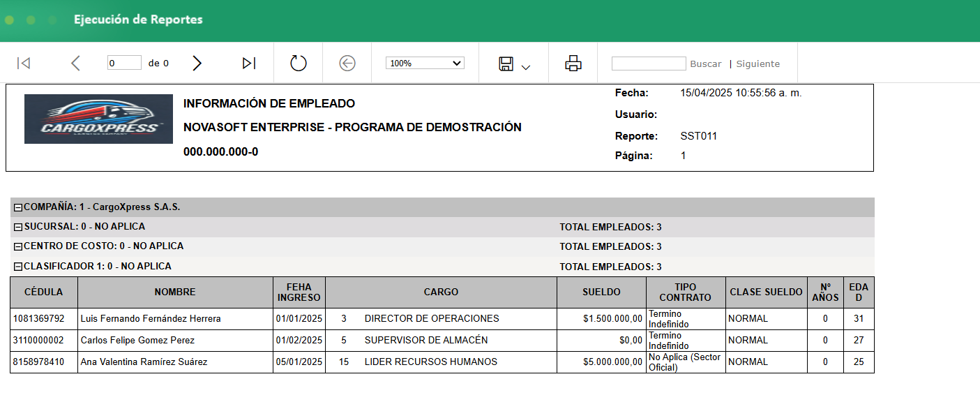Open export format dropdown arrow
Image resolution: width=980 pixels, height=409 pixels.
click(x=526, y=67)
